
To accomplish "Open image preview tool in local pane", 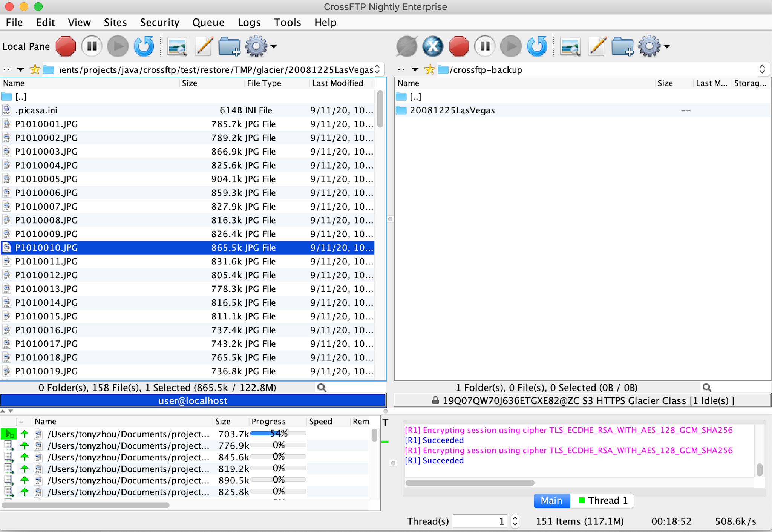I will [177, 46].
